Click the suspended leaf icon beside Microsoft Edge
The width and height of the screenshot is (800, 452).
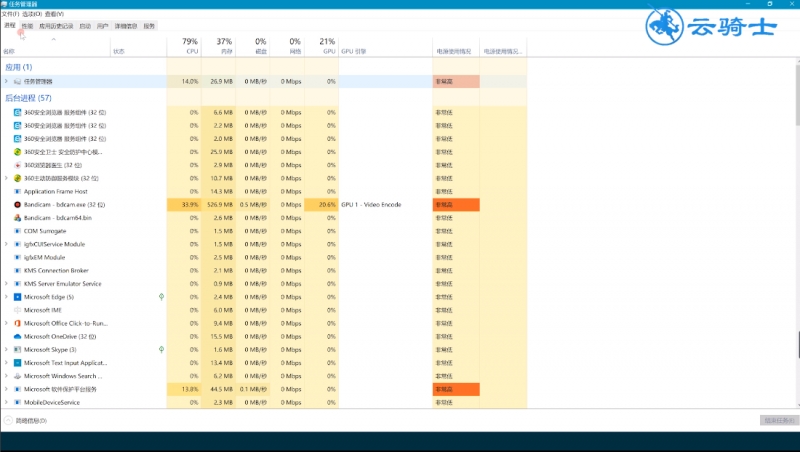161,297
